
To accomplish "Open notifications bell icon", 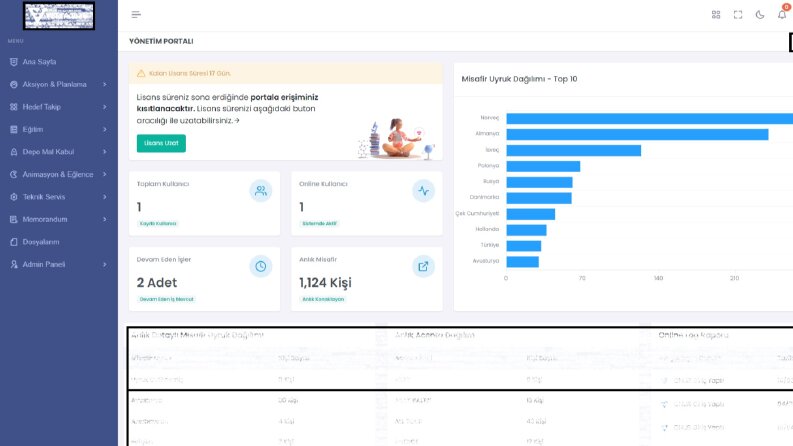I will coord(782,14).
